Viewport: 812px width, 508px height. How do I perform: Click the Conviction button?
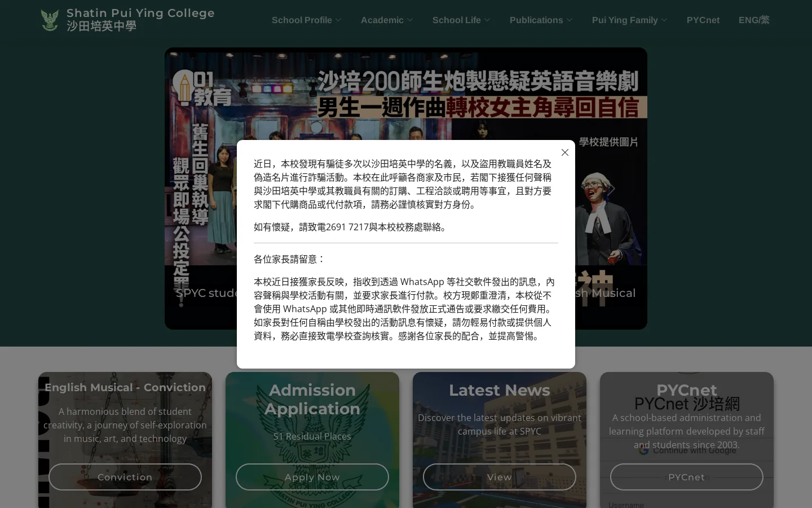pos(125,477)
